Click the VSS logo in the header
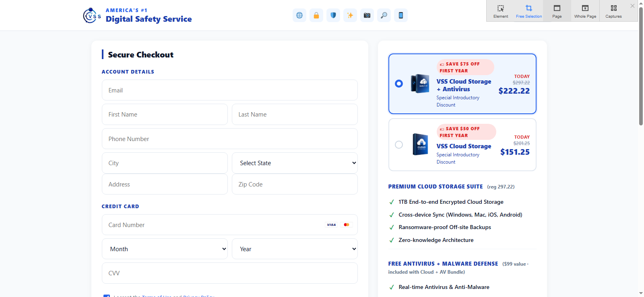This screenshot has width=644, height=297. pyautogui.click(x=92, y=15)
